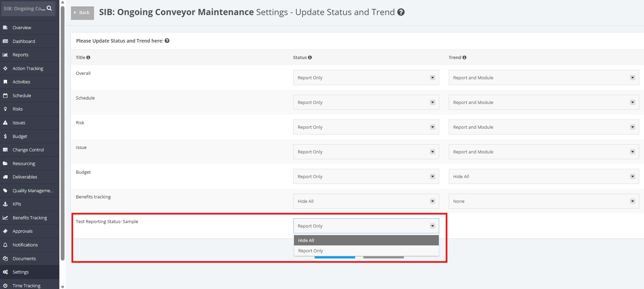Viewport: 644px width, 289px height.
Task: Click the help icon beside page title
Action: point(401,12)
